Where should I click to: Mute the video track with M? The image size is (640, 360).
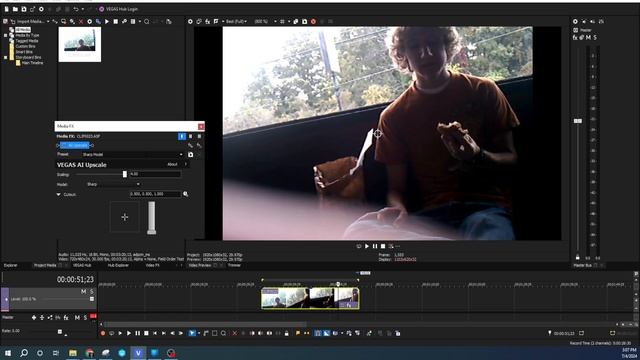84,291
